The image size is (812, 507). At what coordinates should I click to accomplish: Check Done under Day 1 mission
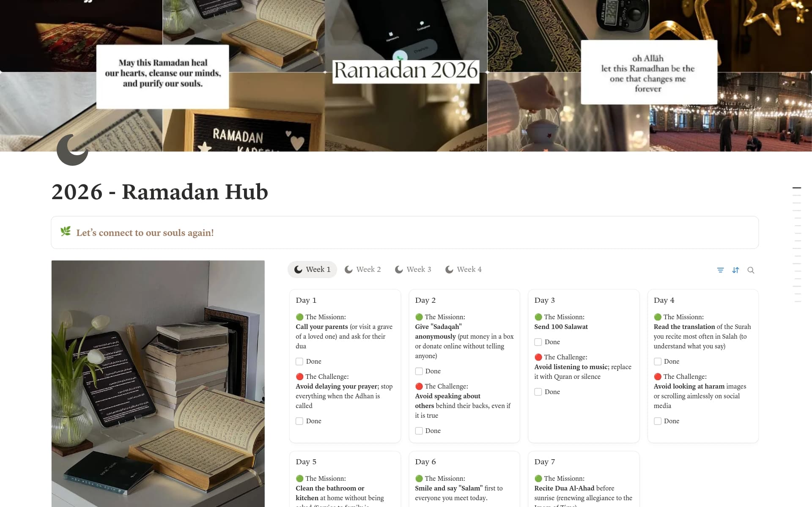(299, 362)
